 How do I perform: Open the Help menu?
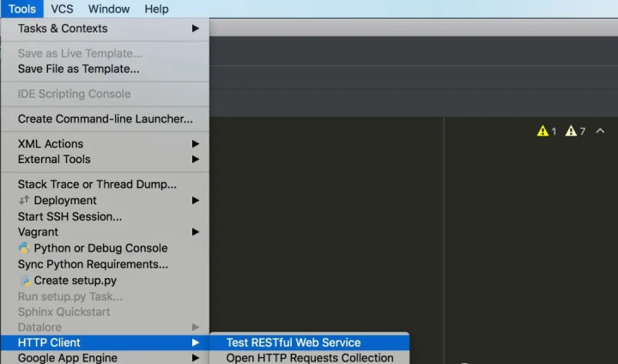pyautogui.click(x=156, y=9)
